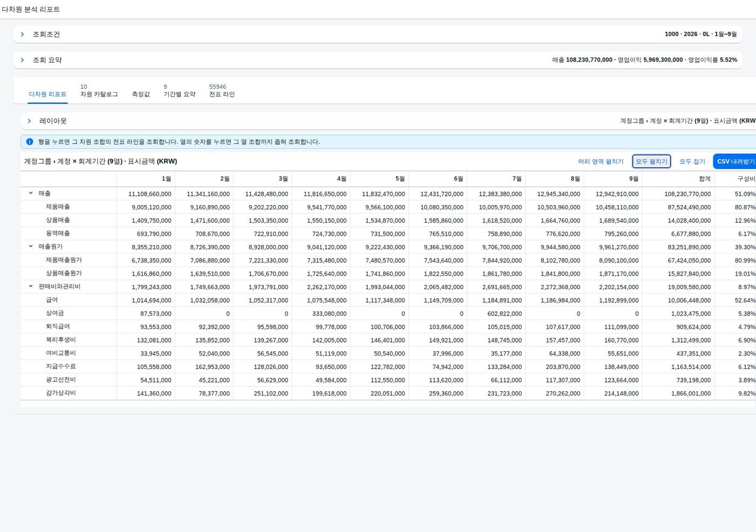The image size is (756, 532).
Task: Collapse the 판매비와관리비 row group
Action: click(x=31, y=287)
